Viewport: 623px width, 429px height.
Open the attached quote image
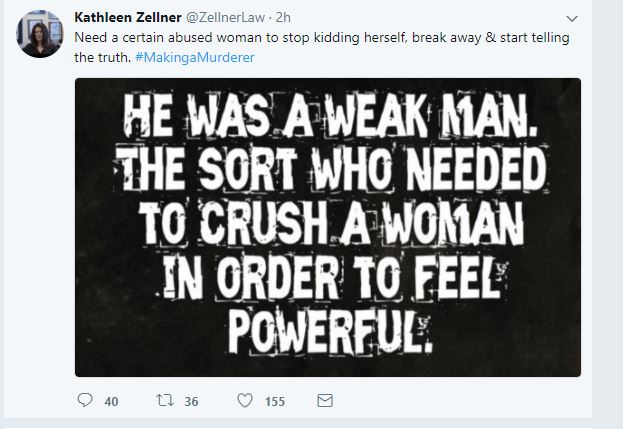pyautogui.click(x=328, y=227)
